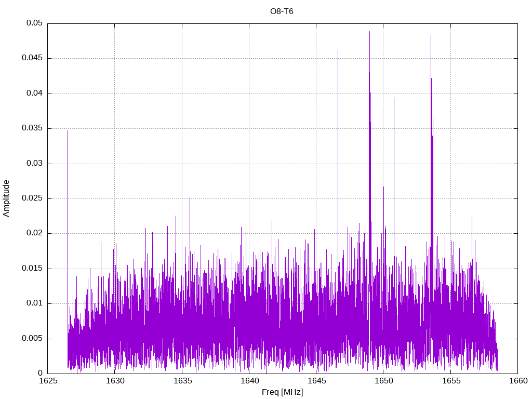Click the 0.025 y-axis tick label
Screen dimensions: 532x399
tap(32, 198)
